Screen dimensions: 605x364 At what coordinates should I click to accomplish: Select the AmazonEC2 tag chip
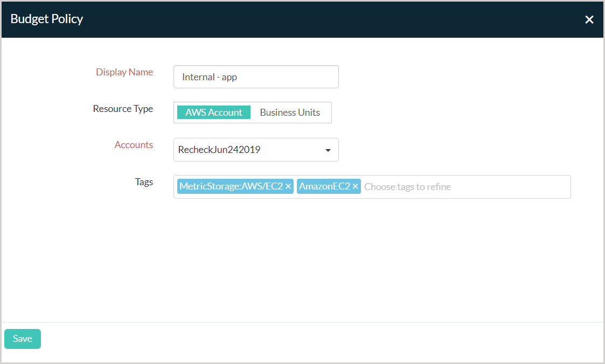[x=323, y=186]
